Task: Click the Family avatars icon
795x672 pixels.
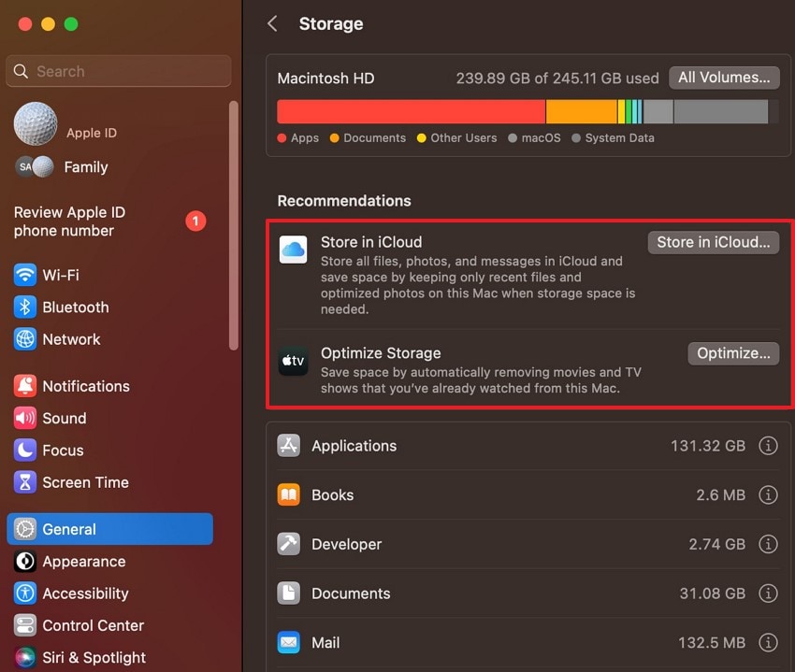Action: tap(35, 166)
